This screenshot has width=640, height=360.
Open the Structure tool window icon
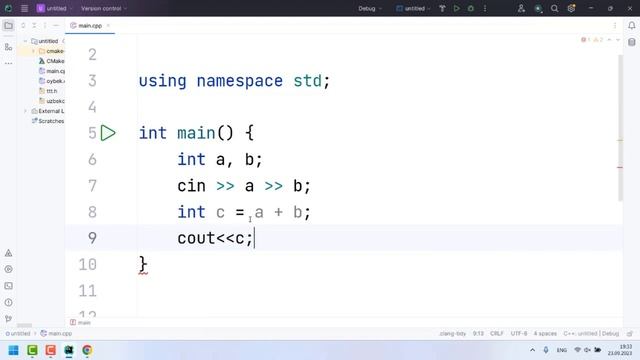coord(8,47)
